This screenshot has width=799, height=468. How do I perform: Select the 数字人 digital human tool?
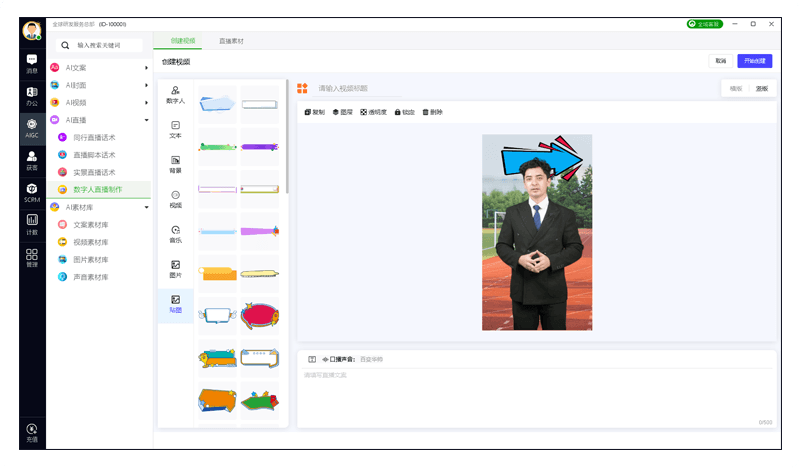click(x=175, y=95)
